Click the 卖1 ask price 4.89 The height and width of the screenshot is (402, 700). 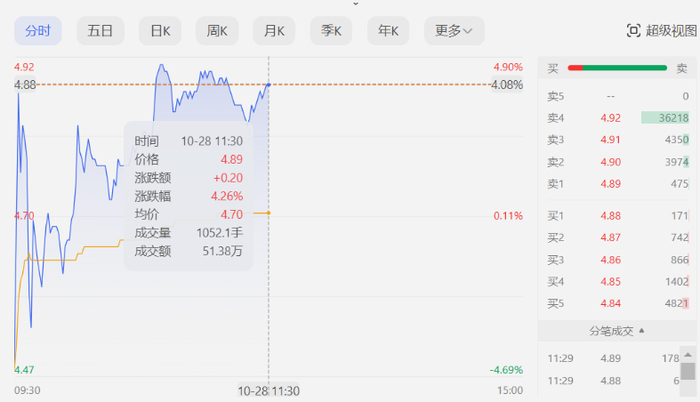pyautogui.click(x=610, y=184)
